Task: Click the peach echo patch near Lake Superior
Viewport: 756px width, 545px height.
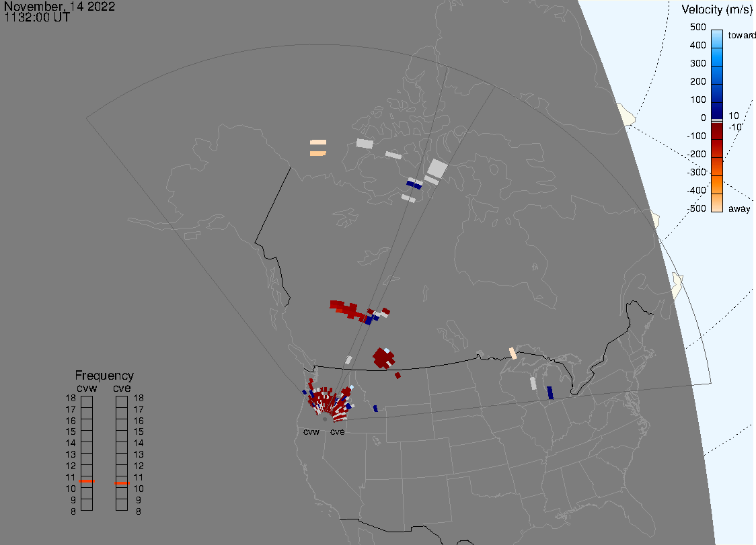Action: [x=513, y=353]
